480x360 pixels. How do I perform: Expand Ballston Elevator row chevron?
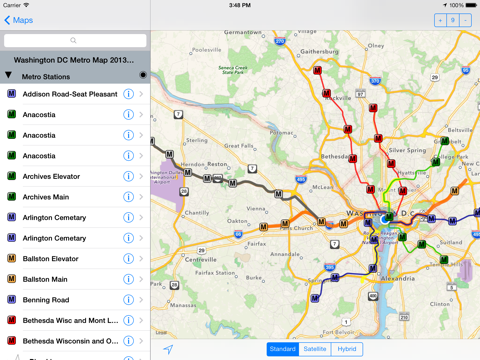141,258
